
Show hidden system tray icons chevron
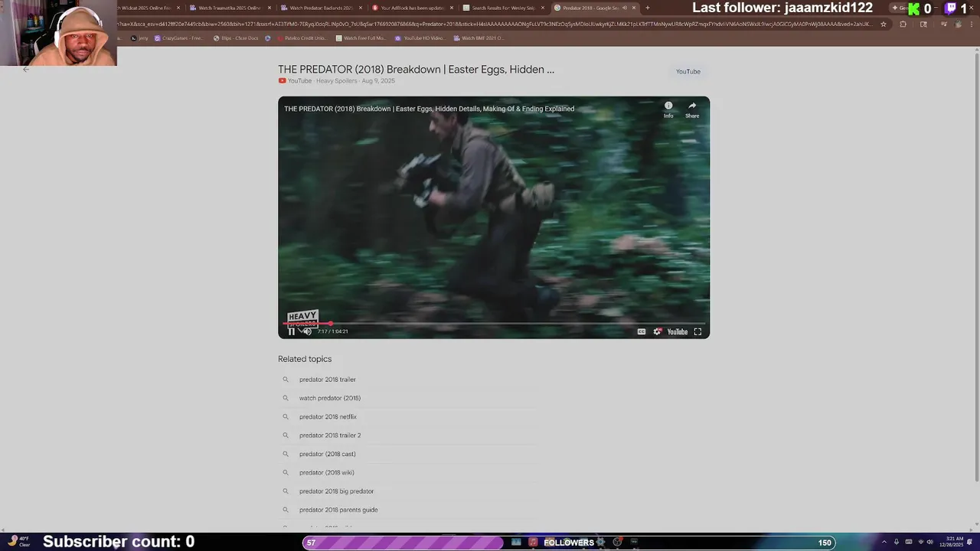pyautogui.click(x=884, y=543)
